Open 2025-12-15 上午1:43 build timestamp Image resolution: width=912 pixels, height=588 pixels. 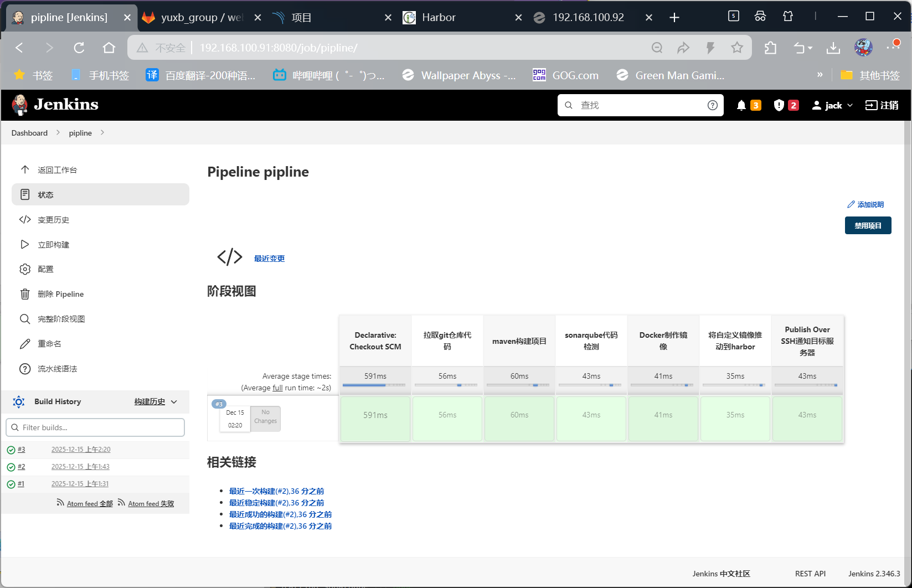point(80,467)
